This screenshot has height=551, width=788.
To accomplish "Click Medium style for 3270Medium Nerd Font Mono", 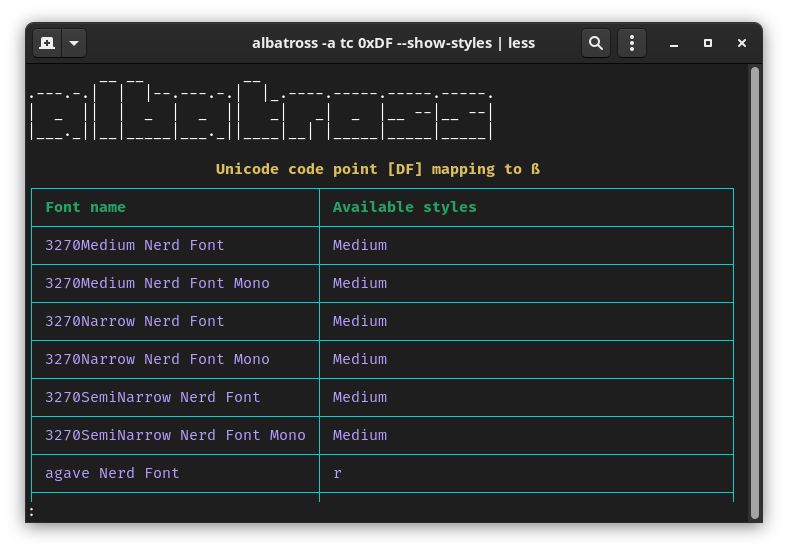I will pos(360,283).
